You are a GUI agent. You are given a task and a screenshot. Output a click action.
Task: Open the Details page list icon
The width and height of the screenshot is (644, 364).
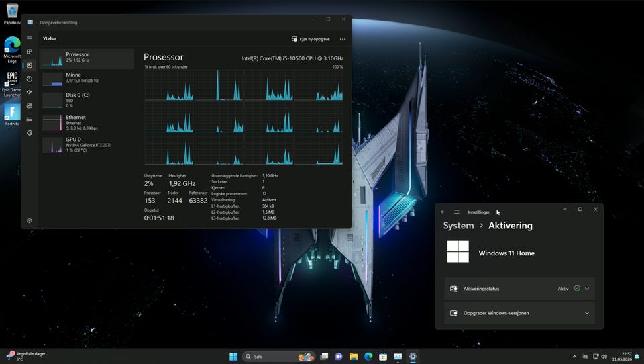(29, 120)
